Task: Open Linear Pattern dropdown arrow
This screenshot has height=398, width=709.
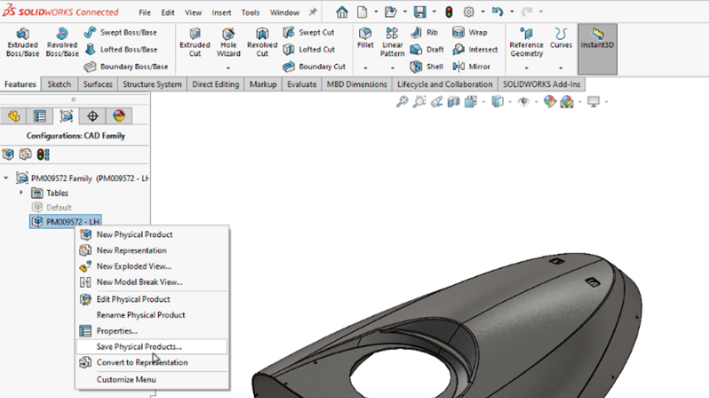Action: (392, 68)
